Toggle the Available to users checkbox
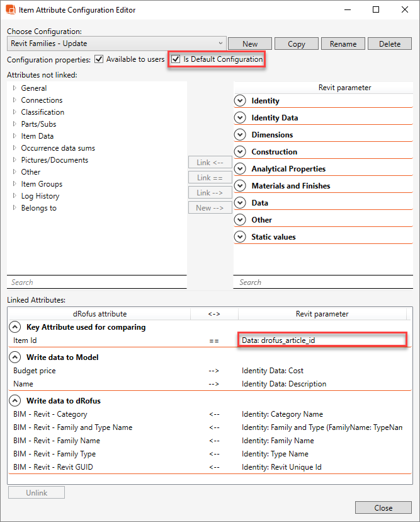The image size is (420, 522). coord(99,59)
